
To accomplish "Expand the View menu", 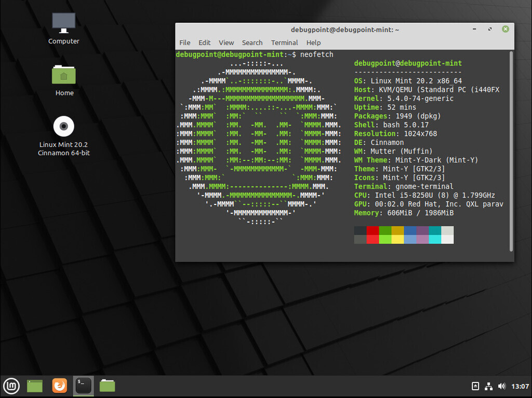I will [226, 43].
